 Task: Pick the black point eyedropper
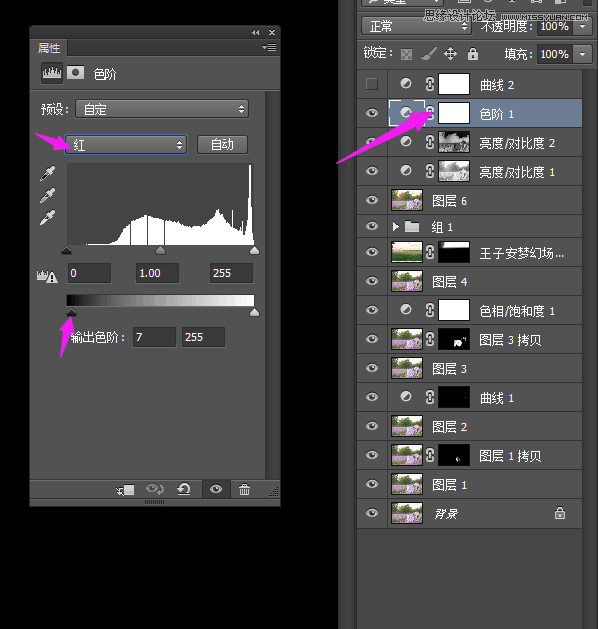(x=48, y=174)
